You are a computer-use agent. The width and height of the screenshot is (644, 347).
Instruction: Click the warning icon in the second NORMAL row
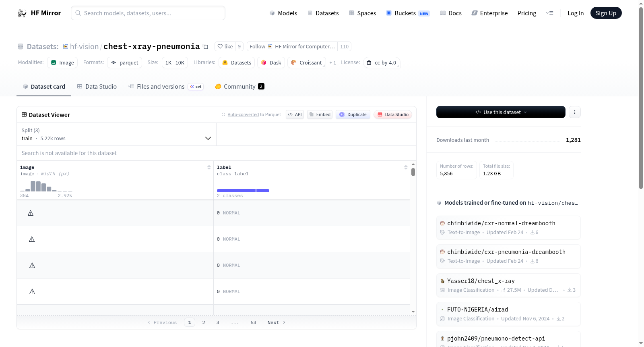tap(32, 239)
